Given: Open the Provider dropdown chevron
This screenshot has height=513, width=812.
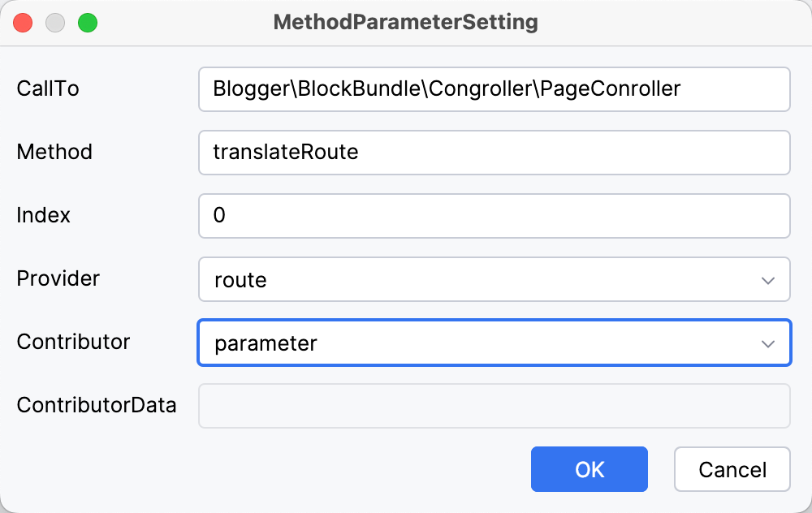Looking at the screenshot, I should point(768,279).
